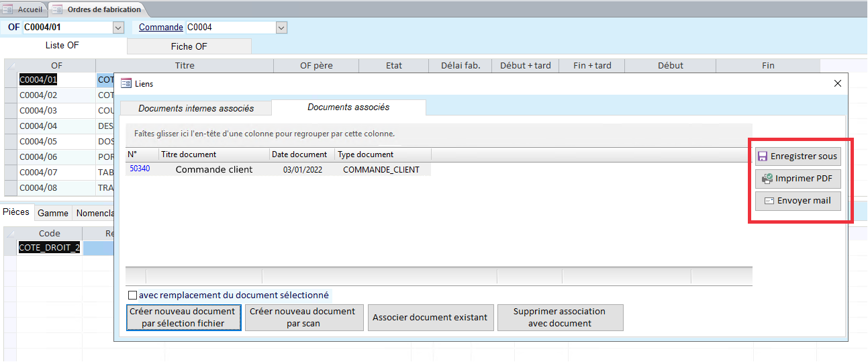Image resolution: width=868 pixels, height=362 pixels.
Task: Click Créer nouveau document par sélection fichier
Action: pos(183,318)
